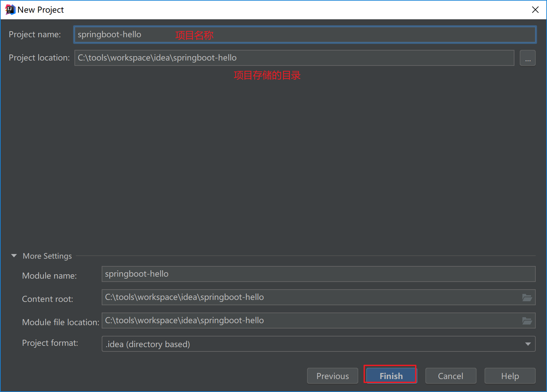The height and width of the screenshot is (392, 547).
Task: Open the folder browser for Content root
Action: click(527, 298)
